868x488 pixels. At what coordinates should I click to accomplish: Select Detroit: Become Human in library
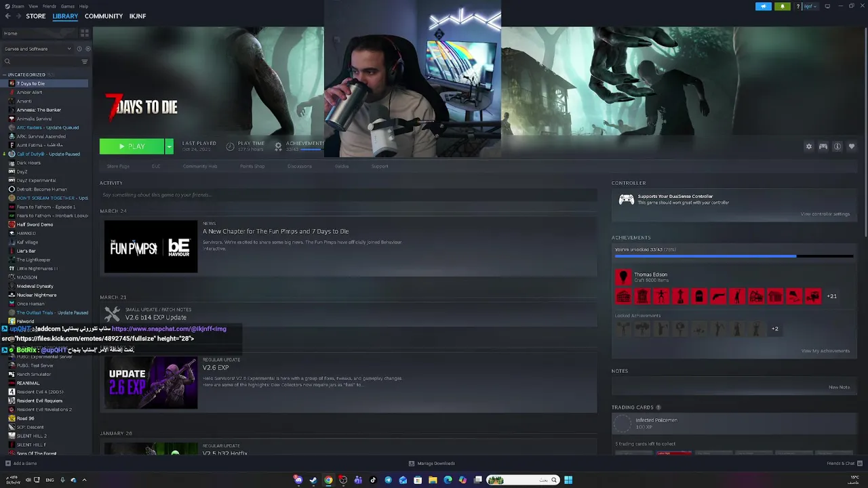click(42, 189)
